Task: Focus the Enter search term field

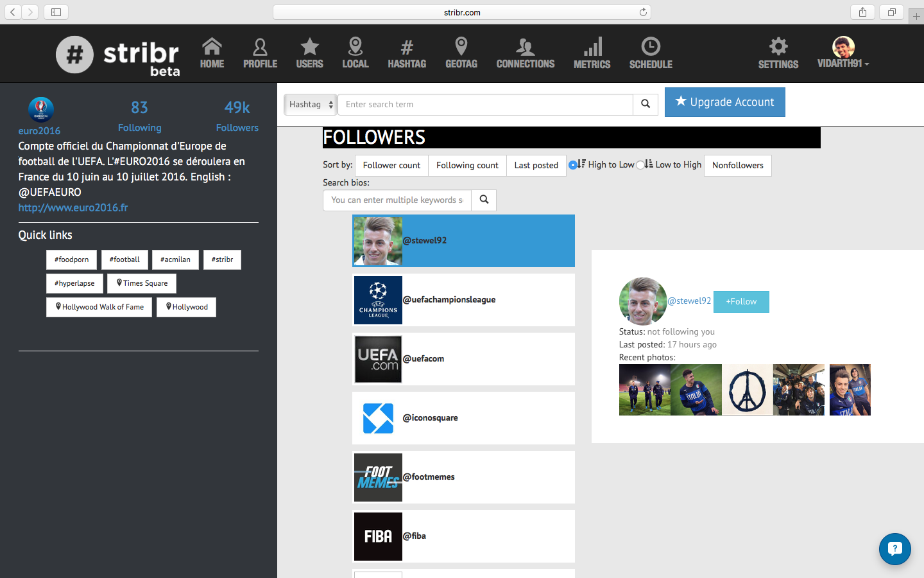Action: click(x=485, y=104)
